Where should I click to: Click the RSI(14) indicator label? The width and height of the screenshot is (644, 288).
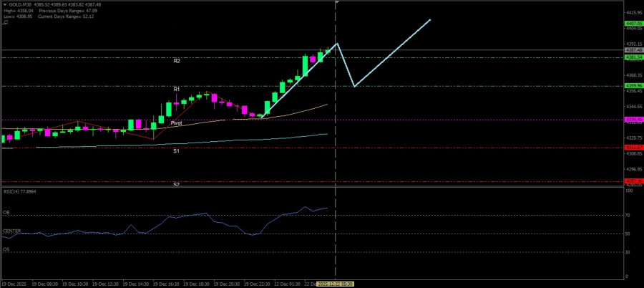click(x=19, y=192)
